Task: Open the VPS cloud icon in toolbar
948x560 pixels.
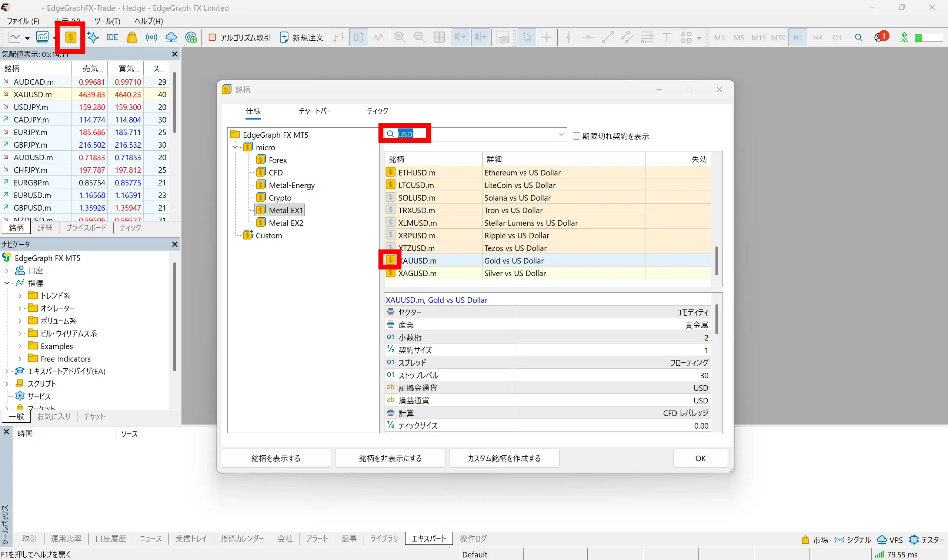Action: (171, 37)
